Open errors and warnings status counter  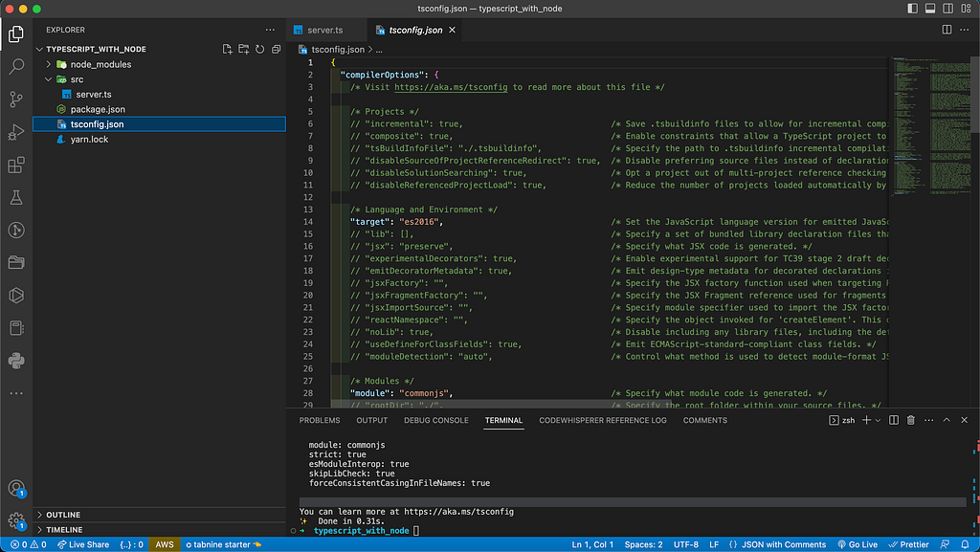coord(28,544)
